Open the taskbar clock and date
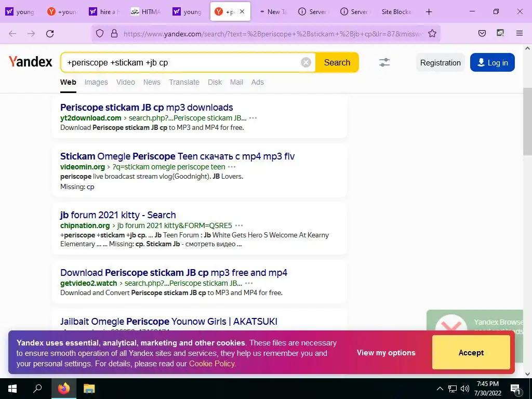Viewport: 532px width, 399px height. pyautogui.click(x=487, y=389)
